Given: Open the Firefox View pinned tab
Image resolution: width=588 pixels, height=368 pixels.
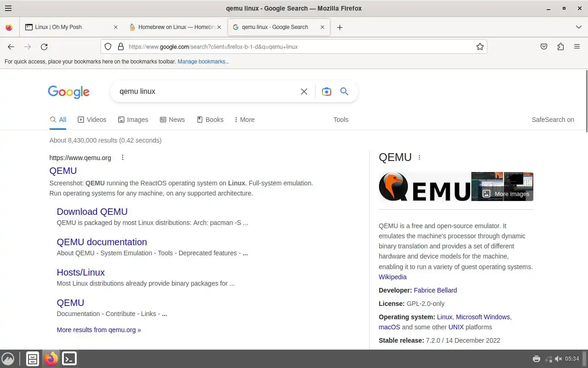Looking at the screenshot, I should pos(9,27).
